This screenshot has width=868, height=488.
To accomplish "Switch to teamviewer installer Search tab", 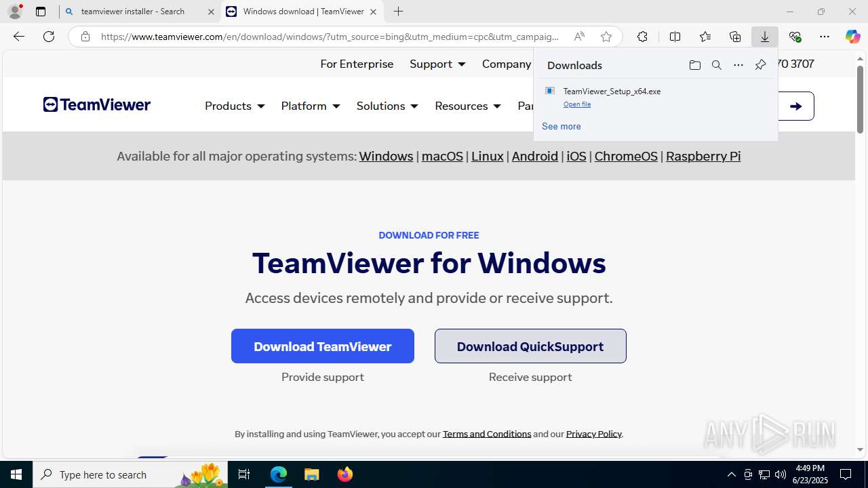I will [140, 12].
